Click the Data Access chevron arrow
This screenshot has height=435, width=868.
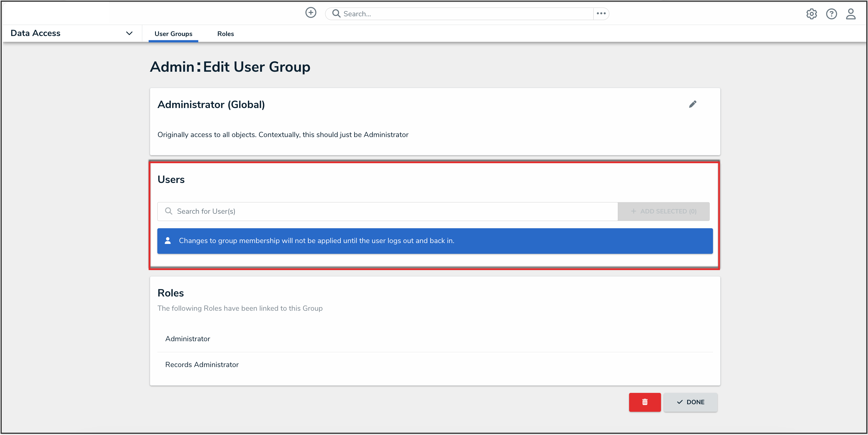(129, 33)
